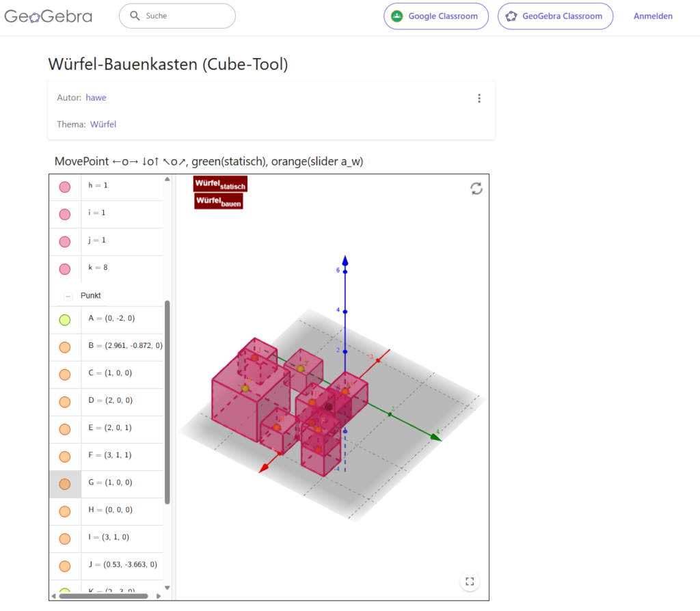Click the GeoGebra logo

point(48,16)
